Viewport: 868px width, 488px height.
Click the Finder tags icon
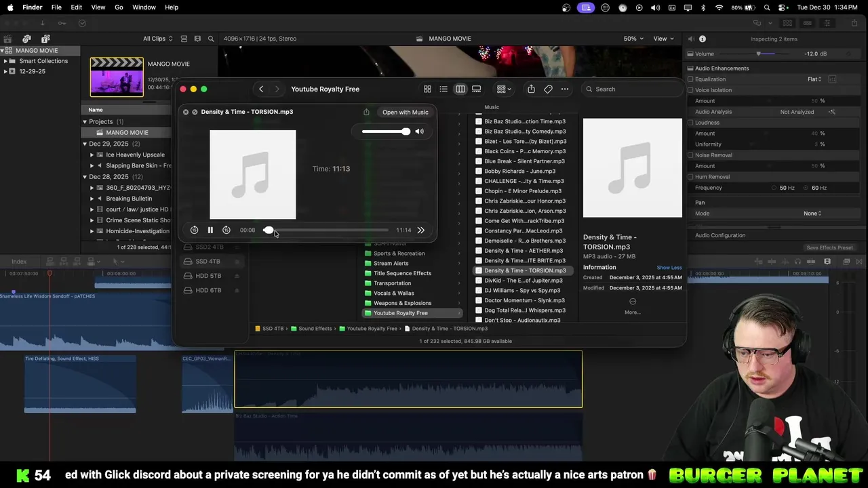point(548,89)
